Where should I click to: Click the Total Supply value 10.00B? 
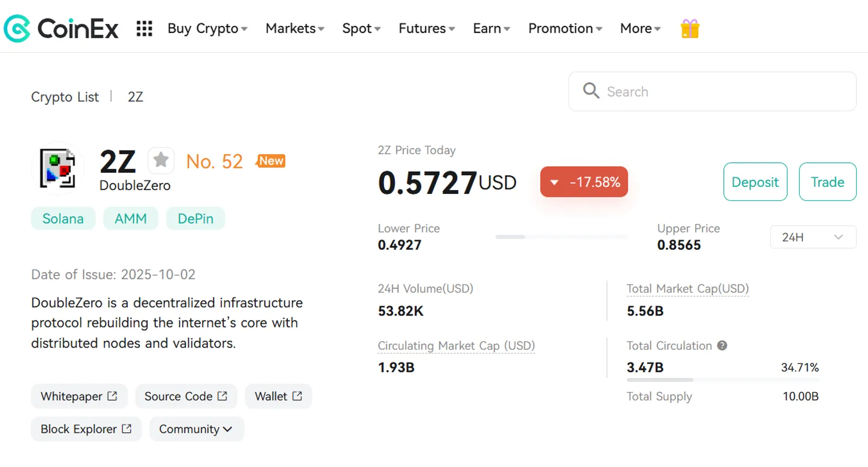coord(801,396)
